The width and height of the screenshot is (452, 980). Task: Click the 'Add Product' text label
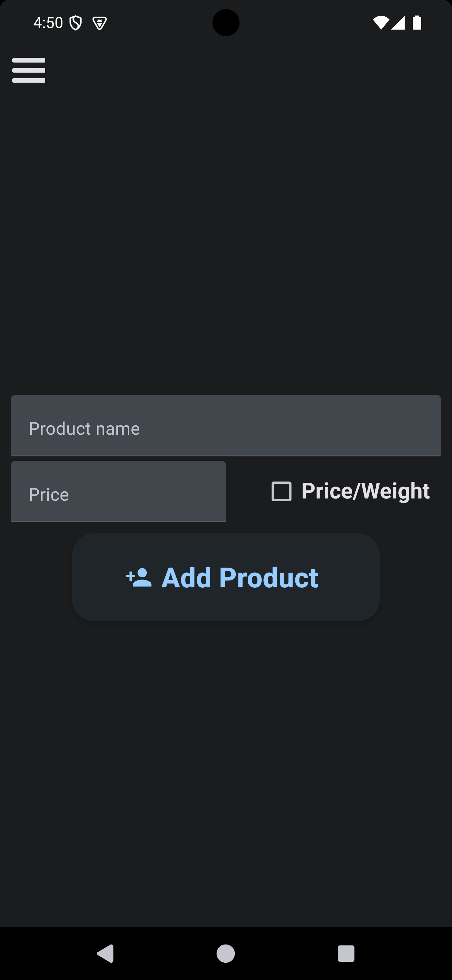239,578
